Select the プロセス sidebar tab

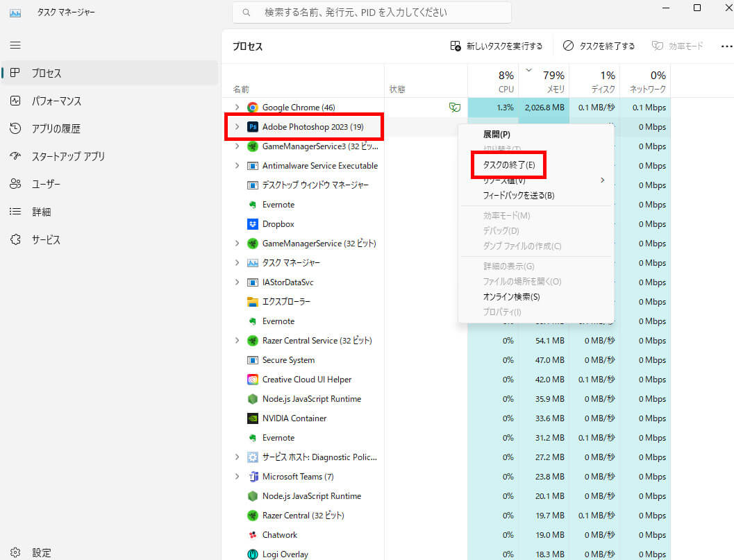click(x=110, y=73)
